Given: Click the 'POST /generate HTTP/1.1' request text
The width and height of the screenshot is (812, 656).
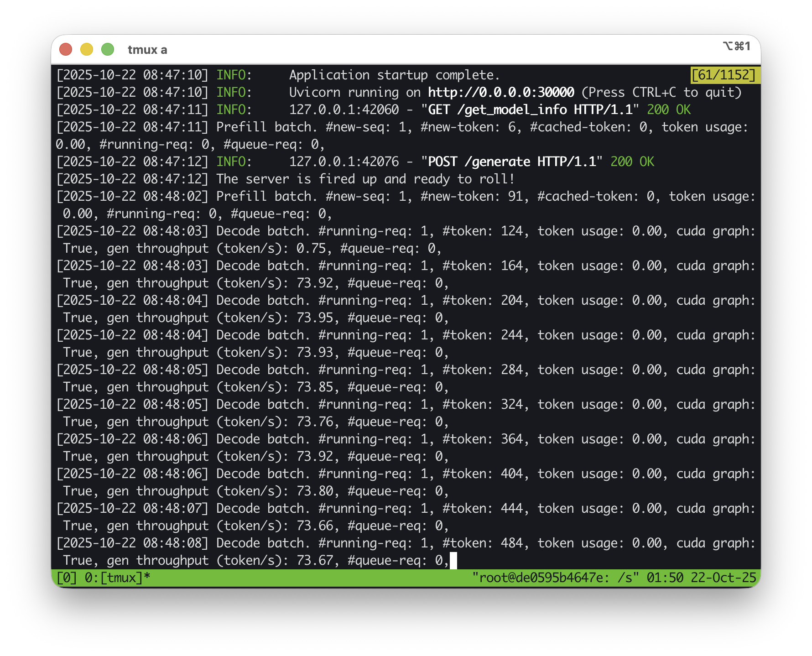Looking at the screenshot, I should (511, 162).
